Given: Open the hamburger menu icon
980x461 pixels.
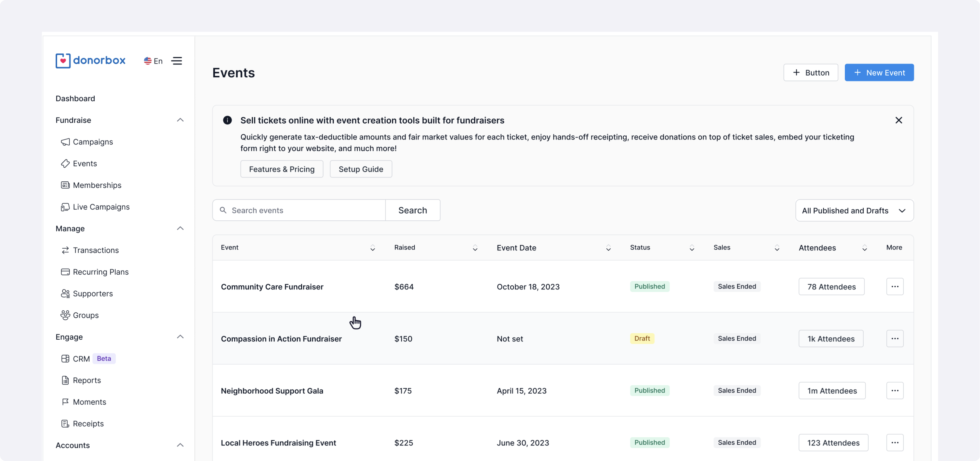Looking at the screenshot, I should pos(177,61).
